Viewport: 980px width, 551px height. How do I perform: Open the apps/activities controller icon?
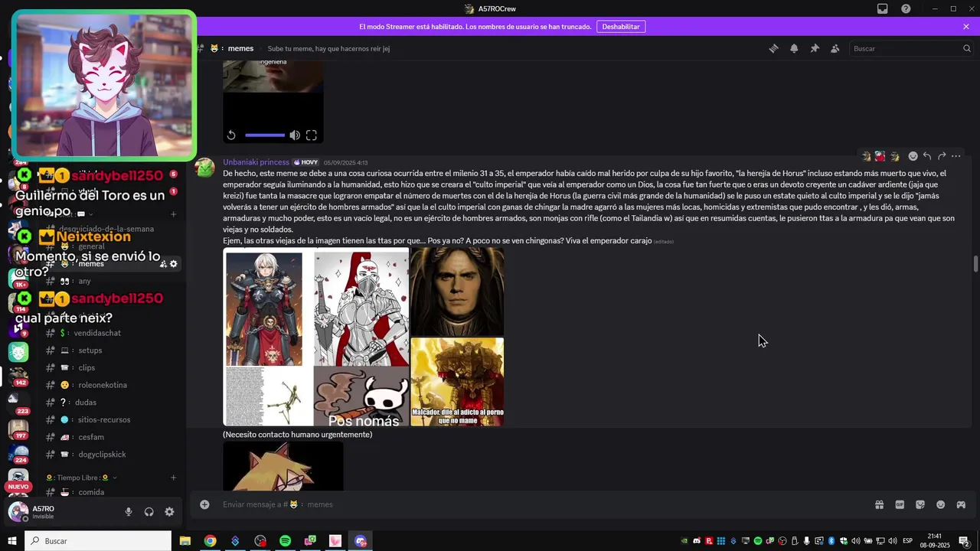(x=961, y=504)
